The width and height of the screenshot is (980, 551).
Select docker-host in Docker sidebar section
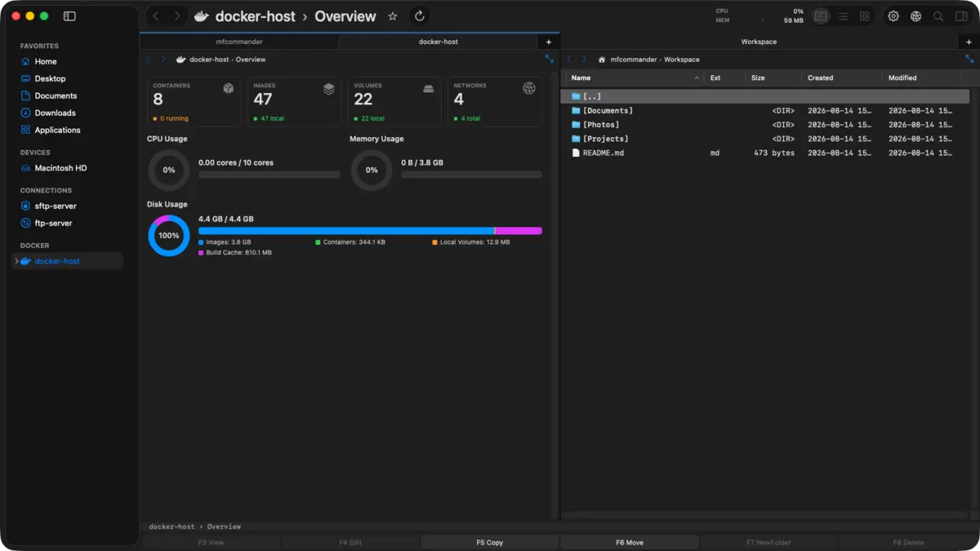coord(68,261)
